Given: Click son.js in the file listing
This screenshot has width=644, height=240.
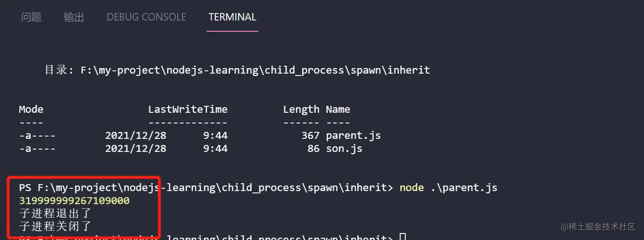Looking at the screenshot, I should [344, 149].
